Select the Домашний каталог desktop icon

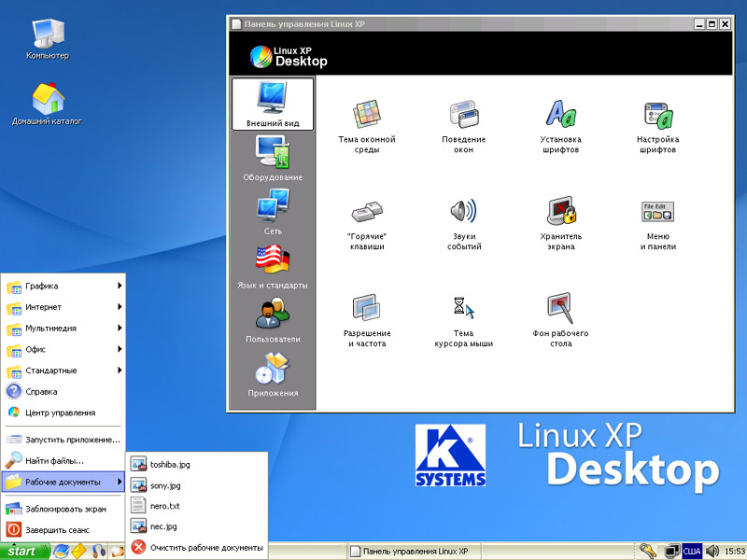pyautogui.click(x=48, y=105)
